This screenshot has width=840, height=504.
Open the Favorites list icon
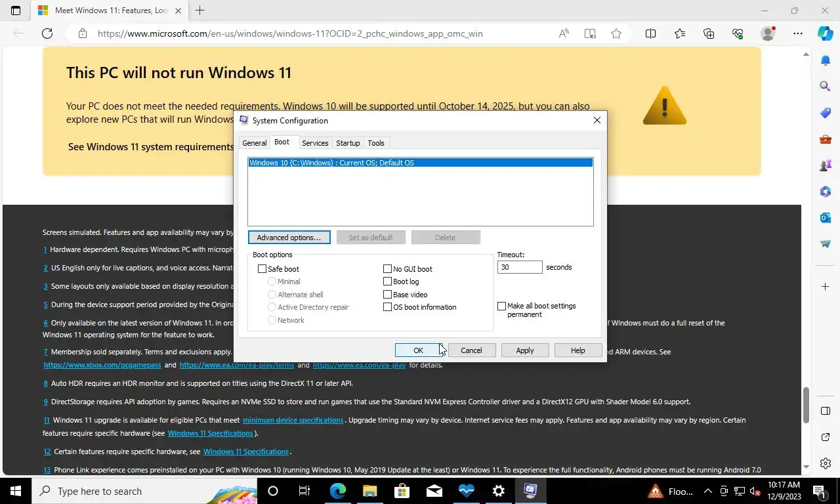[679, 33]
